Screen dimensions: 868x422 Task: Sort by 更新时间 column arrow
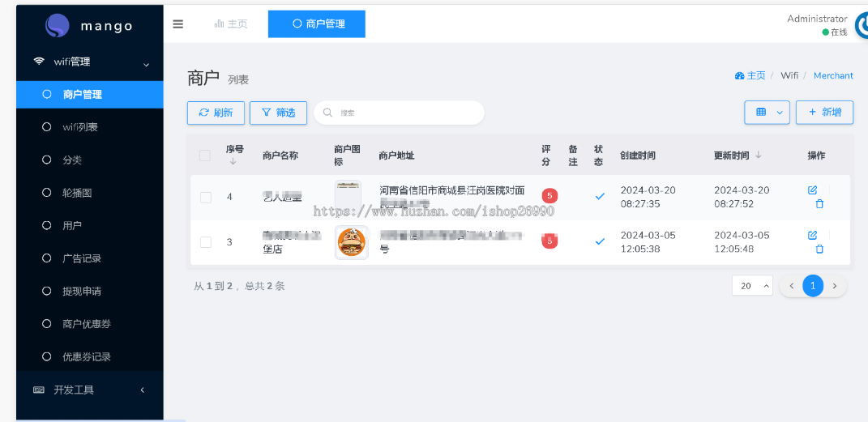(759, 156)
